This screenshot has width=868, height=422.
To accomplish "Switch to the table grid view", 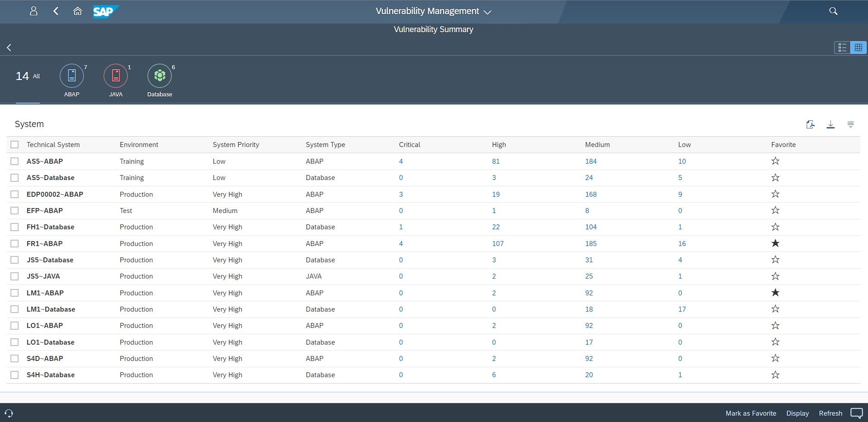I will (858, 47).
